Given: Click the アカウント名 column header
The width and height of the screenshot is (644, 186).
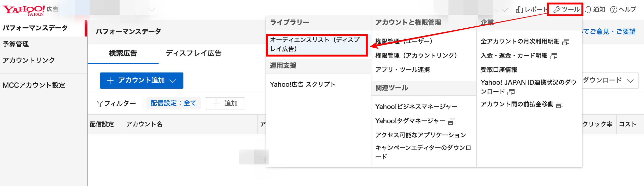Looking at the screenshot, I should pyautogui.click(x=144, y=124).
